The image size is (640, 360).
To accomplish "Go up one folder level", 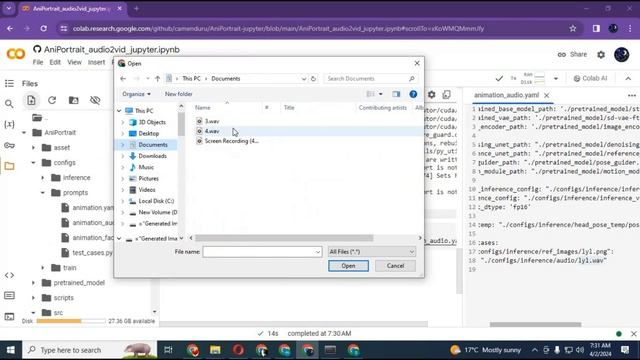I will tap(158, 78).
